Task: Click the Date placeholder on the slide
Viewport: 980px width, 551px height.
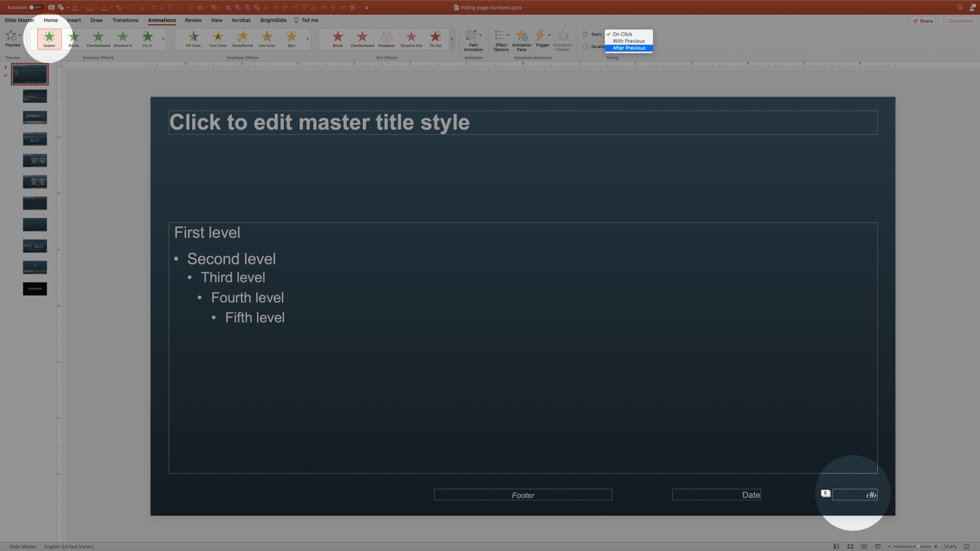Action: (x=716, y=495)
